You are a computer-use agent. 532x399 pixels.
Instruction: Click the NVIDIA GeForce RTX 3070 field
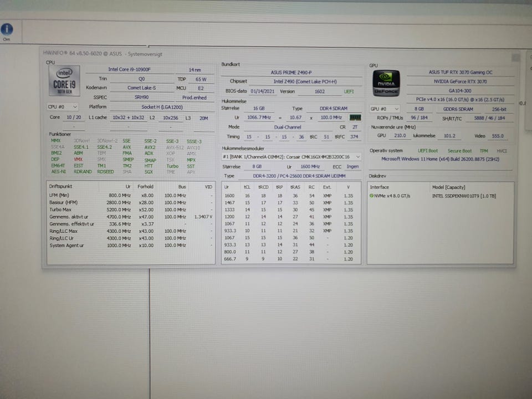pos(461,82)
